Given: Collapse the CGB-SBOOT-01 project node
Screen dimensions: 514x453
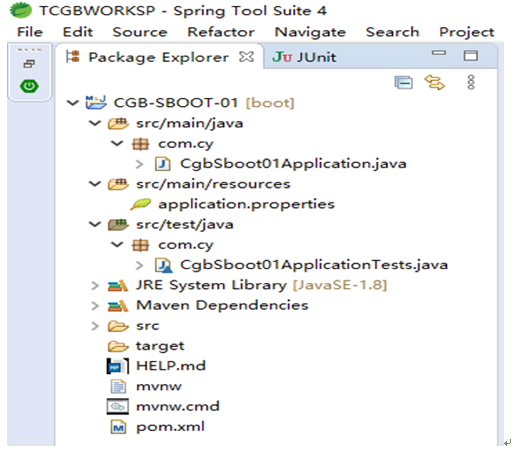Looking at the screenshot, I should 73,103.
